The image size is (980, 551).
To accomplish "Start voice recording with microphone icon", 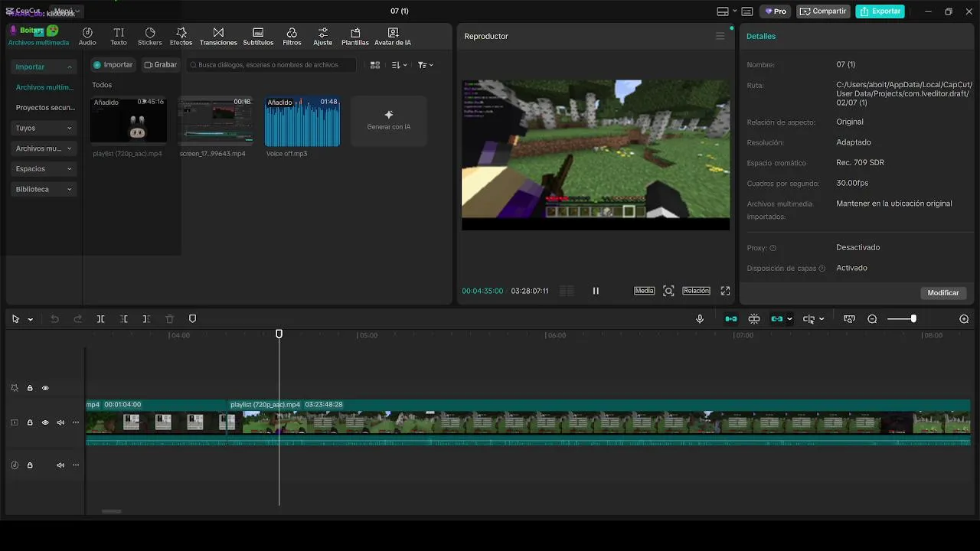I will pos(700,319).
